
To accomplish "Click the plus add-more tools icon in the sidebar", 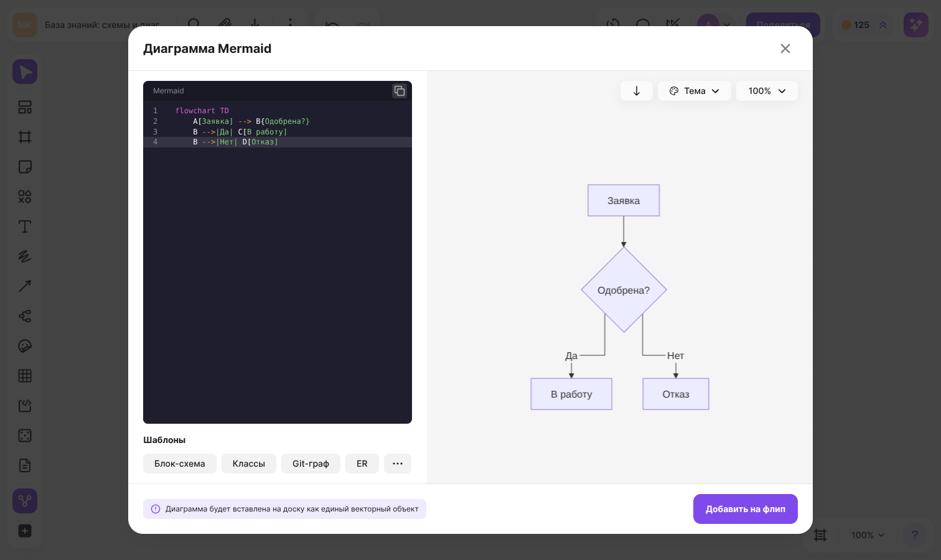I will 25,531.
